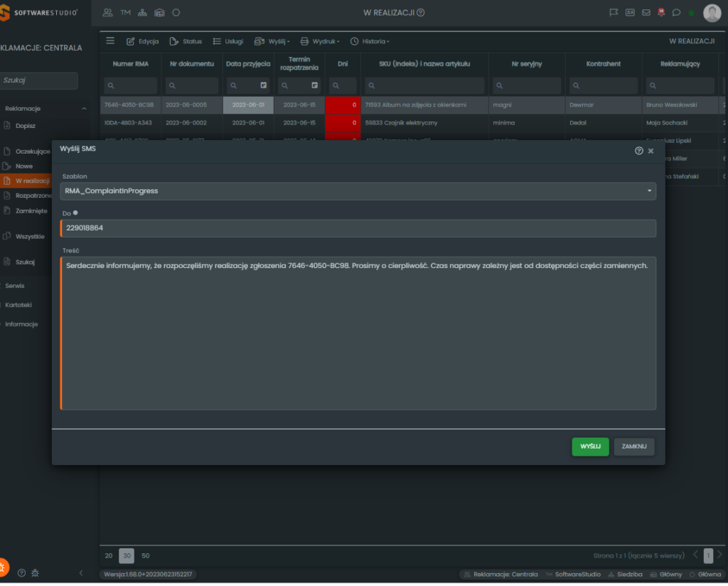Click the envelope mail icon in header
The image size is (728, 586).
(x=646, y=13)
